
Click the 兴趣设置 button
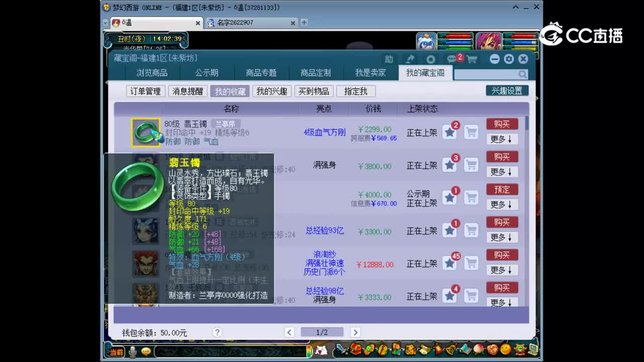coord(507,90)
